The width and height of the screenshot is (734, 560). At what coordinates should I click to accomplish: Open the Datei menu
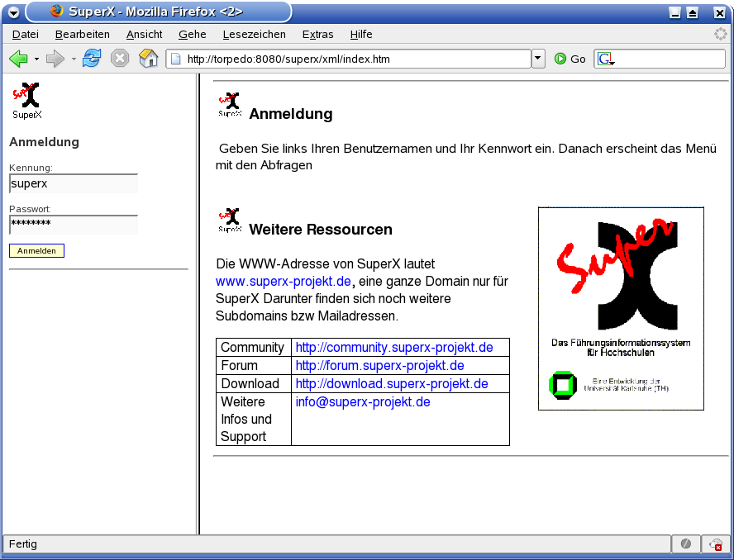26,34
